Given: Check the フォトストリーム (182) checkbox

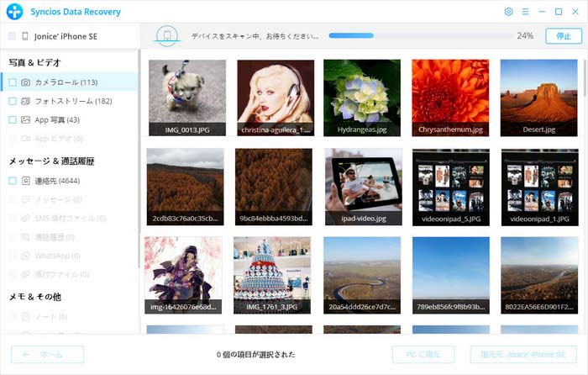Looking at the screenshot, I should (x=13, y=101).
